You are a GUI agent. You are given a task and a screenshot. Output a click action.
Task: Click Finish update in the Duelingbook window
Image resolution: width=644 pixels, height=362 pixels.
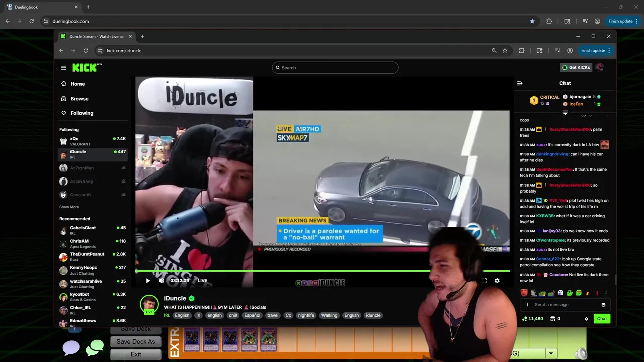click(623, 21)
